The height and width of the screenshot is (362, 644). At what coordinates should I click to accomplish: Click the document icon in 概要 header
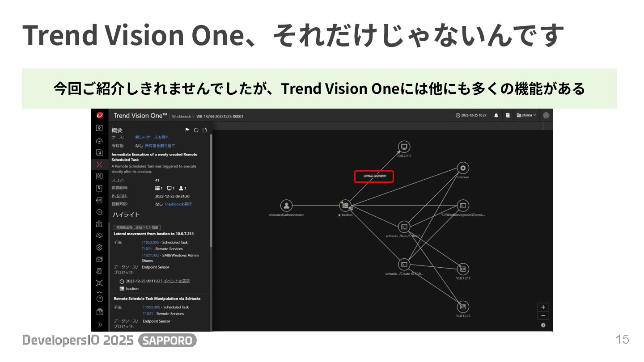tap(205, 130)
